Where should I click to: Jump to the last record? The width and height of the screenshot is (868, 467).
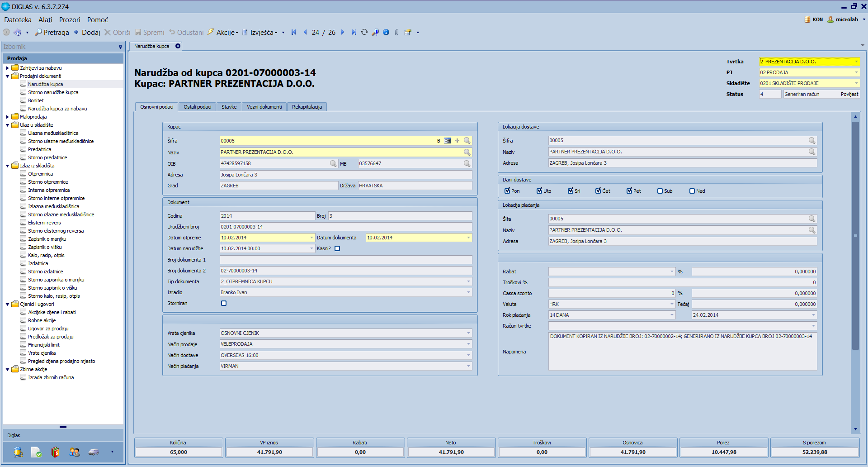coord(354,33)
